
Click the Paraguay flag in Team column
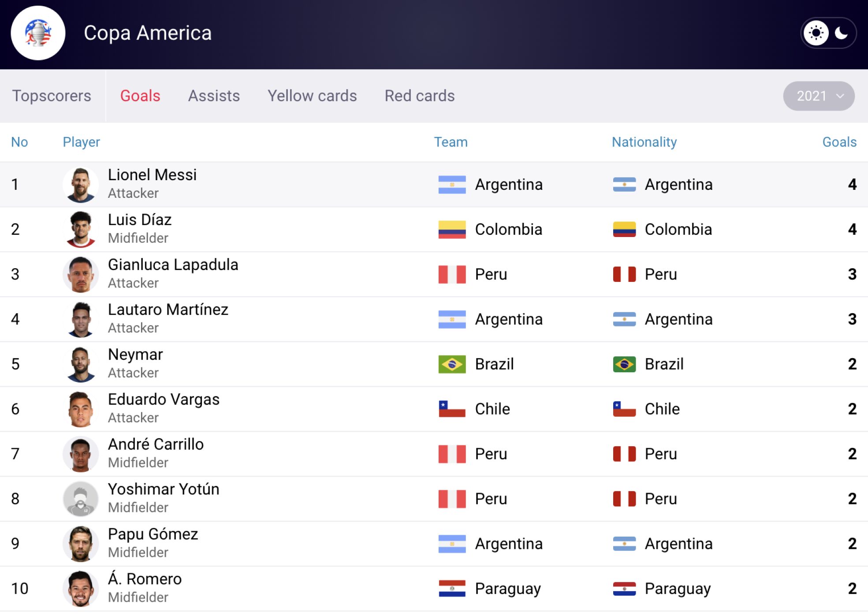[452, 589]
